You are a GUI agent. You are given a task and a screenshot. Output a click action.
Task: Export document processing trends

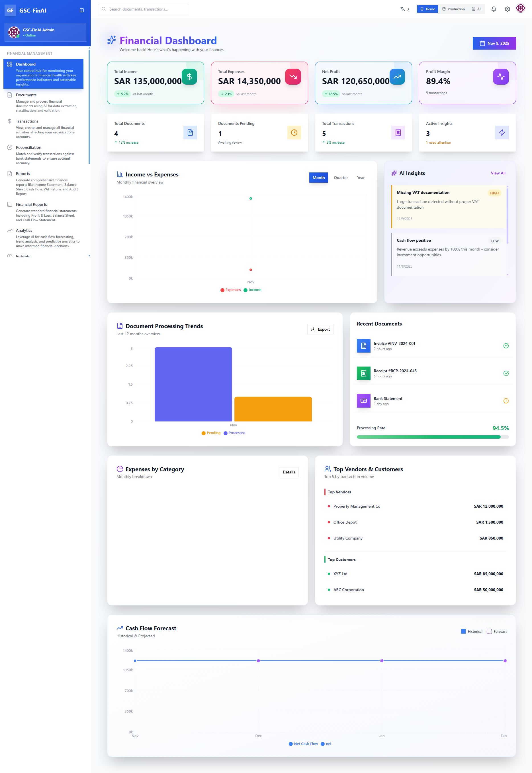tap(320, 329)
